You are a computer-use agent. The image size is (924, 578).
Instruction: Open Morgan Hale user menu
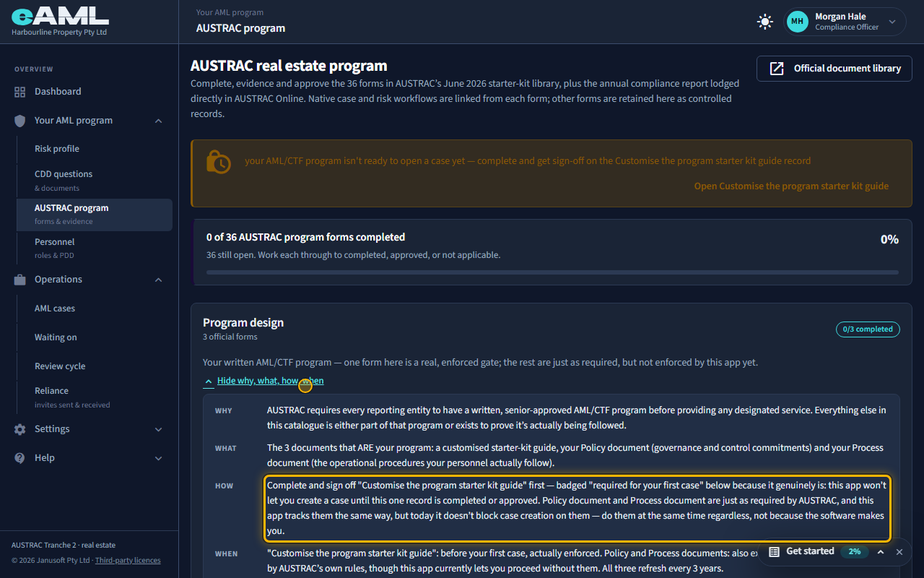click(845, 22)
